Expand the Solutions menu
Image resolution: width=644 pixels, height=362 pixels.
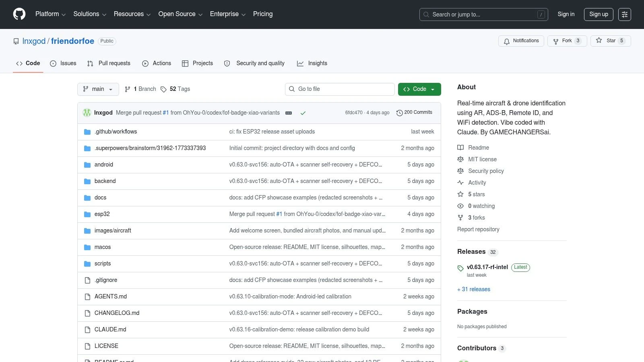click(x=90, y=14)
